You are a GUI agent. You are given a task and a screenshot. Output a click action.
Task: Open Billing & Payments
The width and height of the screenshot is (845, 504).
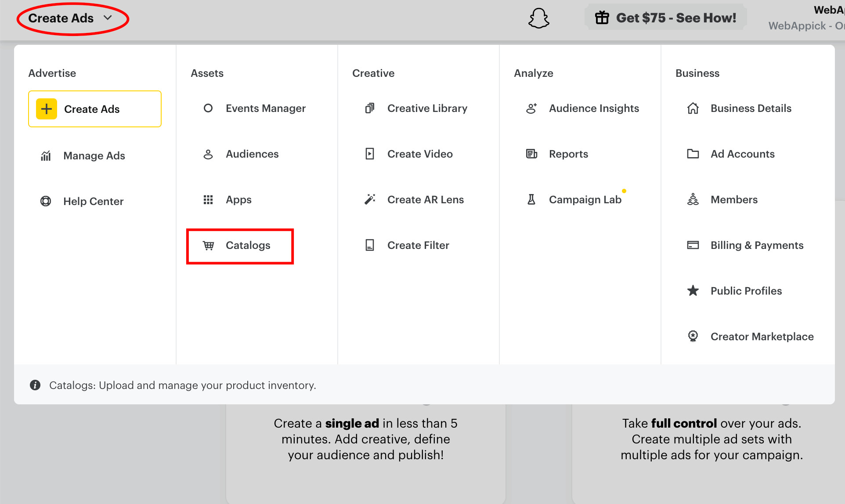[757, 245]
